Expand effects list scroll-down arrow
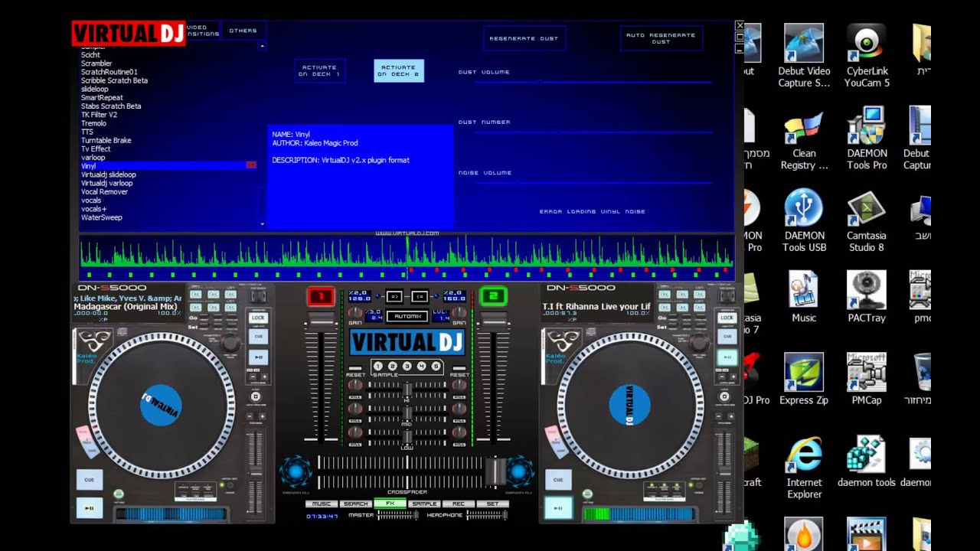The width and height of the screenshot is (980, 551). tap(263, 224)
